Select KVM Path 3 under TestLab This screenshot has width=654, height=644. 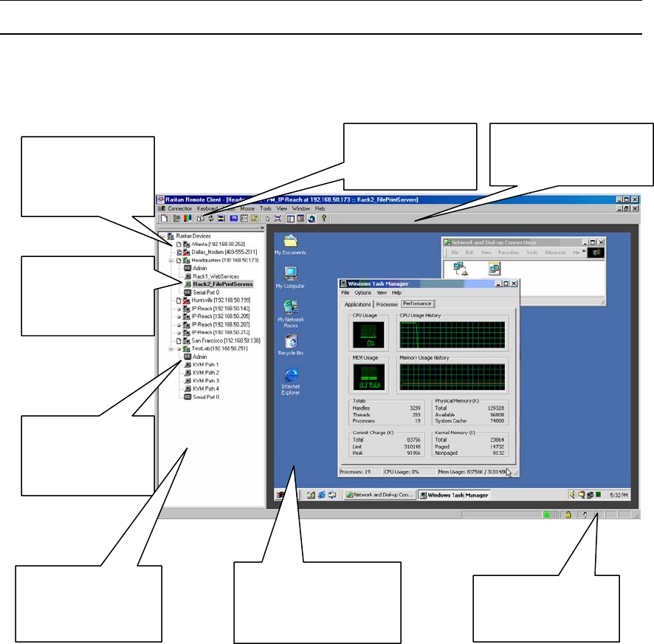click(206, 381)
